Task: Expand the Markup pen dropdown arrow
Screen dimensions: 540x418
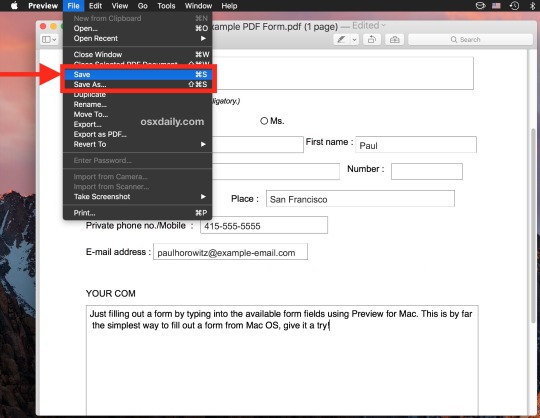Action: (354, 40)
